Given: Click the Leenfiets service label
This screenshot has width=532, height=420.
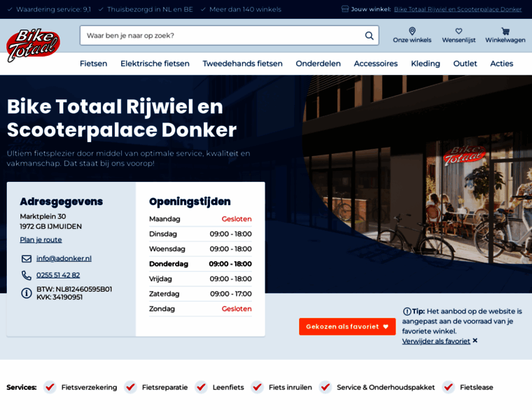Looking at the screenshot, I should 228,387.
